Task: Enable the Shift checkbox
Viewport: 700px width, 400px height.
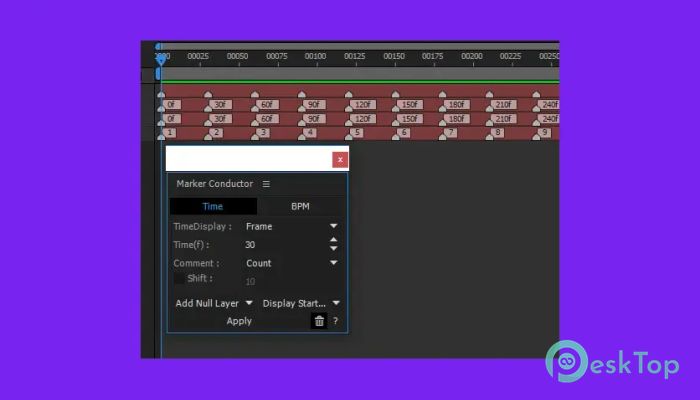Action: pos(179,279)
